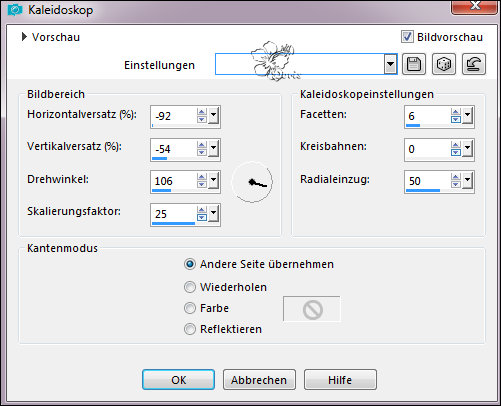Select the Wiederholen edge mode
The width and height of the screenshot is (501, 406).
(x=190, y=287)
